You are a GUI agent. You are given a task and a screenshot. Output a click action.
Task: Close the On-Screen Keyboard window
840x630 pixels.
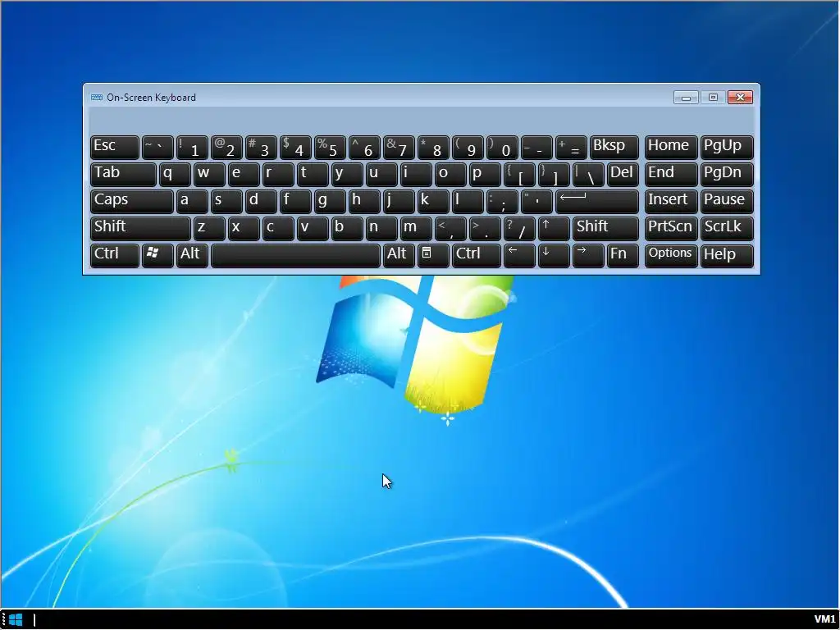741,97
